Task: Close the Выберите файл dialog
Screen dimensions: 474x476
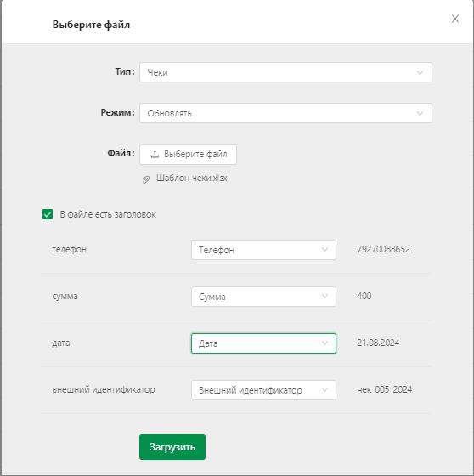Action: [x=454, y=19]
